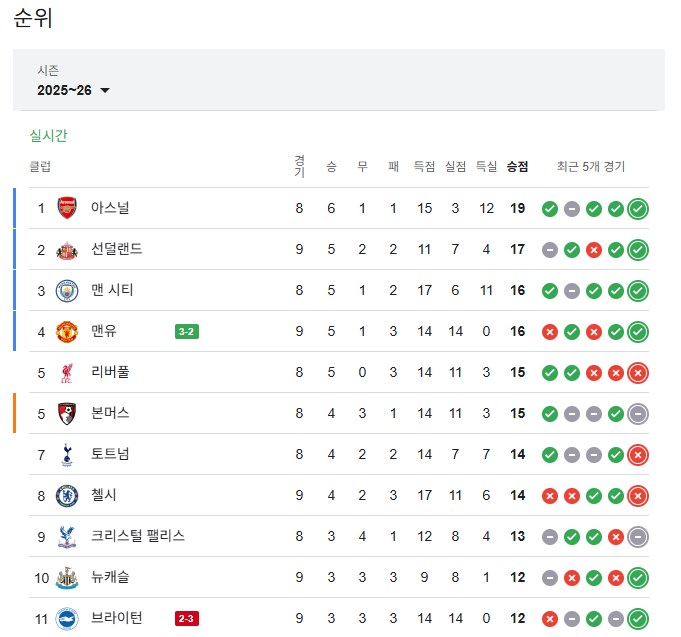Open the 크리스털 팰리스 team link
The height and width of the screenshot is (637, 681).
point(138,536)
